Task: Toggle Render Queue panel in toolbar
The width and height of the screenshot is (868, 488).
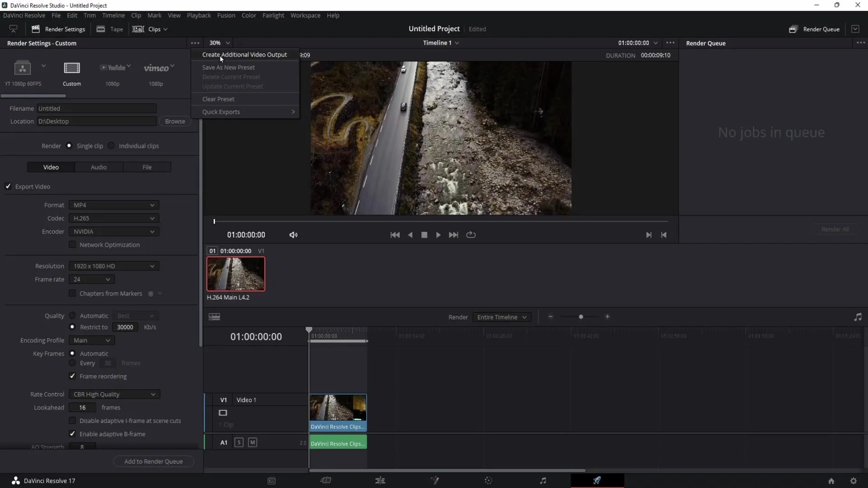Action: (x=815, y=29)
